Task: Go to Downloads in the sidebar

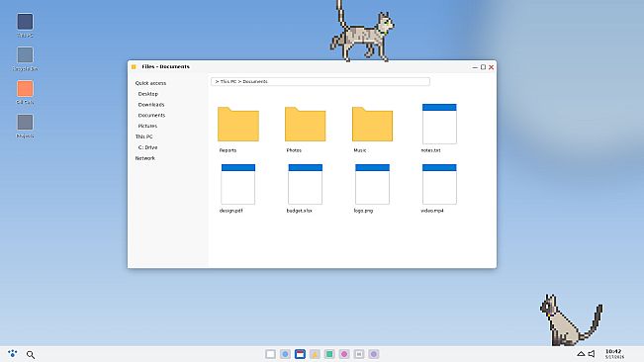Action: coord(151,105)
